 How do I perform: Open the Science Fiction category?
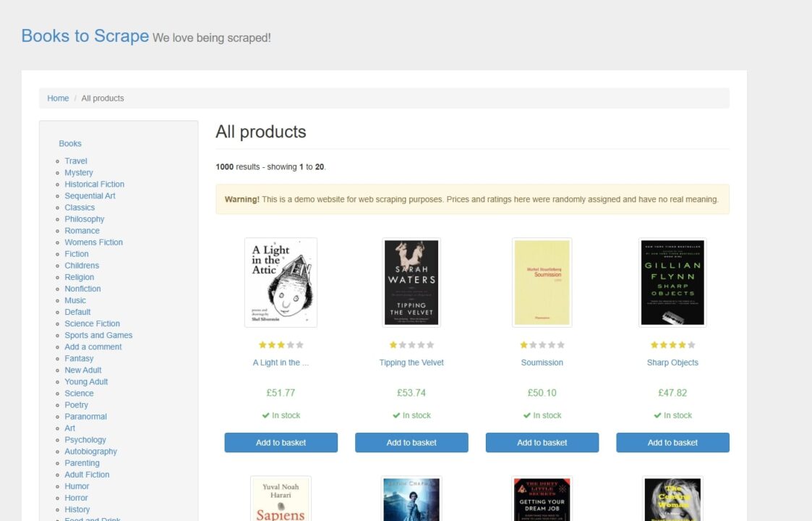click(92, 323)
